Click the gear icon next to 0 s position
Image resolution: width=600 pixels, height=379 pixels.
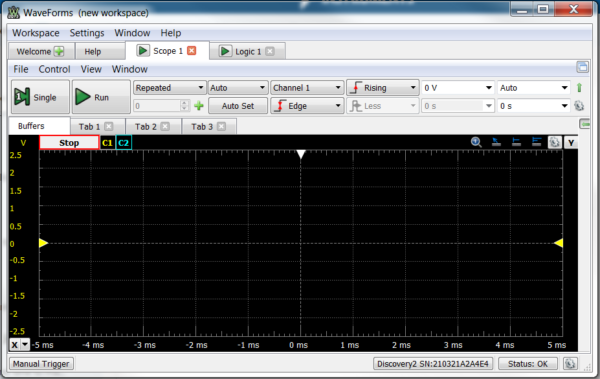pyautogui.click(x=579, y=106)
